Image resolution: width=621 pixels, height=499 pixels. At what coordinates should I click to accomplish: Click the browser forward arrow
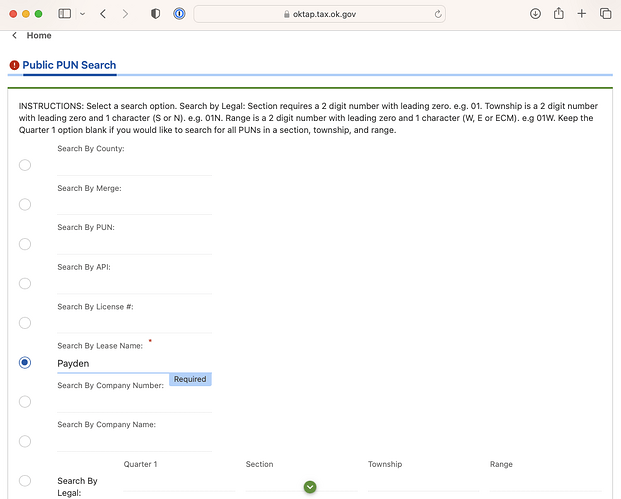click(125, 14)
